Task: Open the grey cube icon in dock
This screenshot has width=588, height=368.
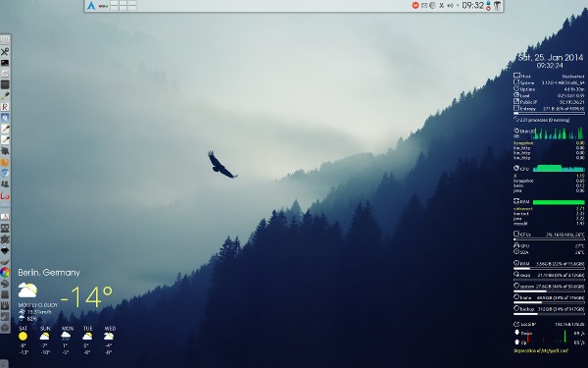Action: click(5, 328)
